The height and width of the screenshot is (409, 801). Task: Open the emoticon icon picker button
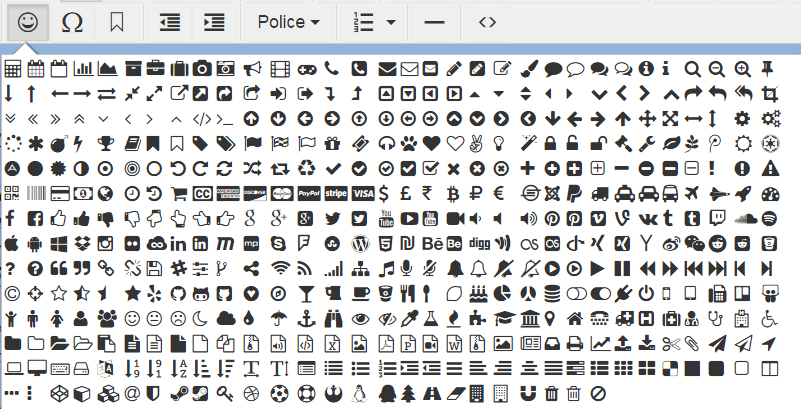(x=28, y=22)
